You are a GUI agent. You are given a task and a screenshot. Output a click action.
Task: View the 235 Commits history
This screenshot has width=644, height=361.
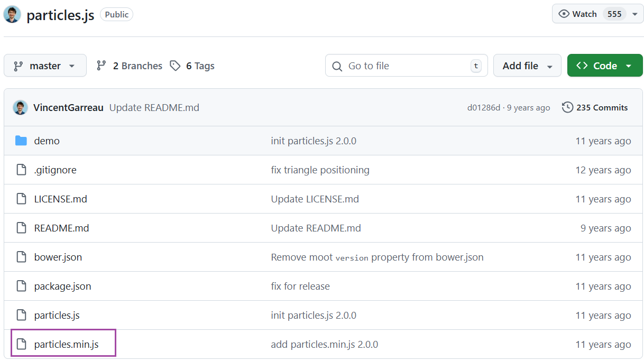coord(595,107)
